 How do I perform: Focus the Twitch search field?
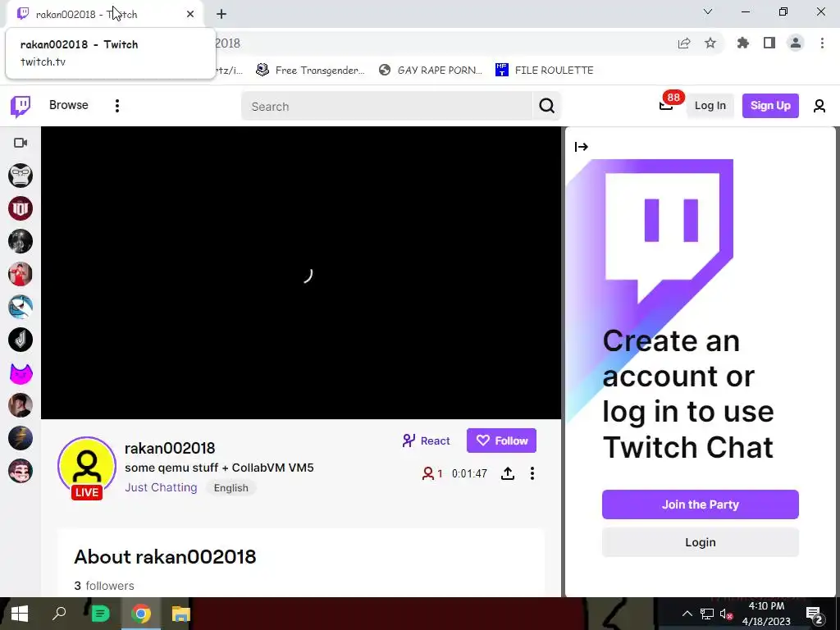[x=387, y=106]
